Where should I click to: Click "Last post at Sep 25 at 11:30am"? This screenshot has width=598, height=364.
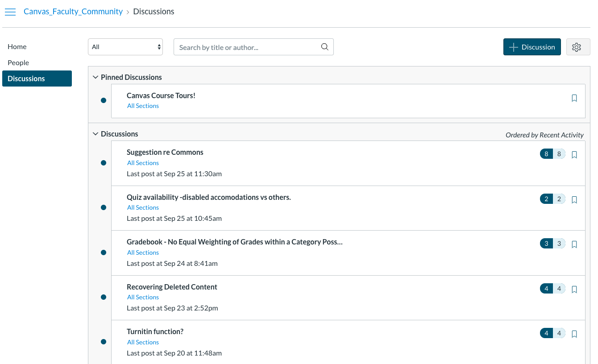(x=174, y=174)
